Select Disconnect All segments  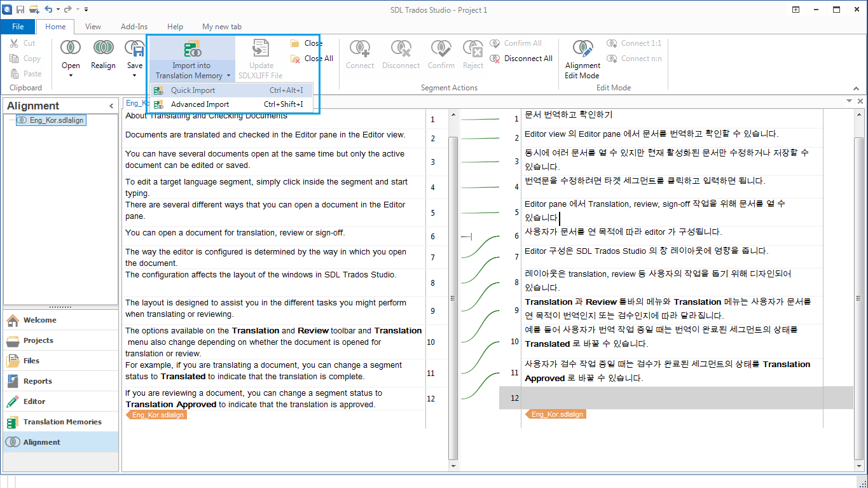click(x=521, y=58)
